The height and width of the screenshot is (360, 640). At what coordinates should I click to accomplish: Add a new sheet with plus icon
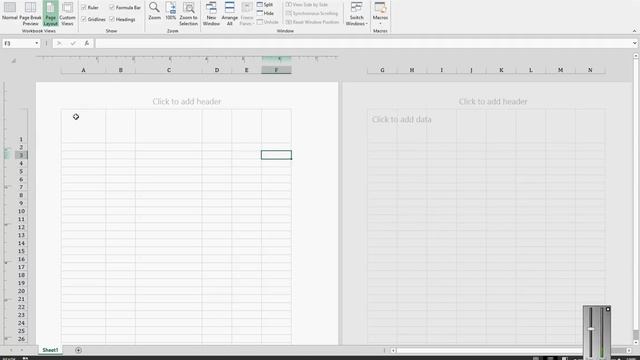pyautogui.click(x=78, y=350)
